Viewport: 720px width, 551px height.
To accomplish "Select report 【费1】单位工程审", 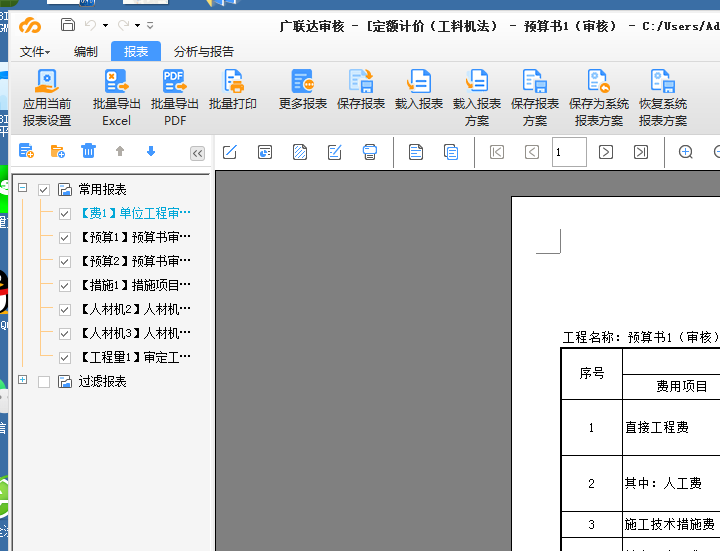I will [135, 214].
